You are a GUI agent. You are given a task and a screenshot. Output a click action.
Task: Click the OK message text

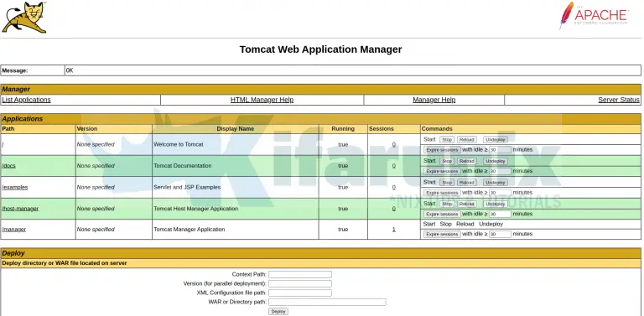[70, 70]
